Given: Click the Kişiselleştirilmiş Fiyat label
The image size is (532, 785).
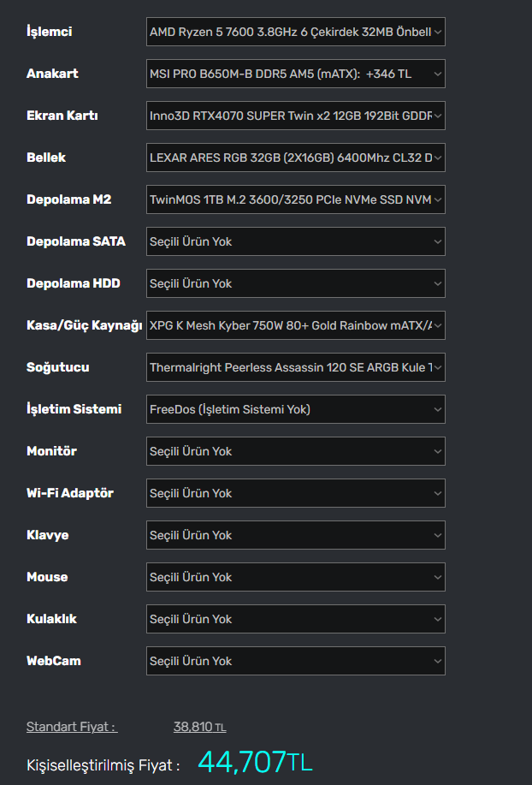Looking at the screenshot, I should click(x=103, y=765).
